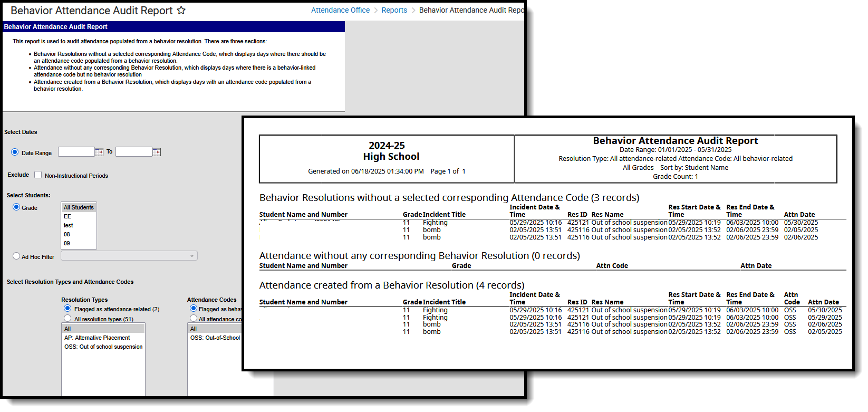Screen dimensions: 868x412
Task: Select the Date Range radio button
Action: pyautogui.click(x=15, y=152)
